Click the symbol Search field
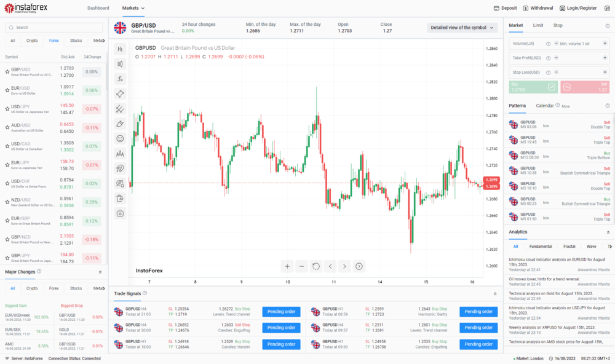The height and width of the screenshot is (364, 615). pyautogui.click(x=54, y=28)
